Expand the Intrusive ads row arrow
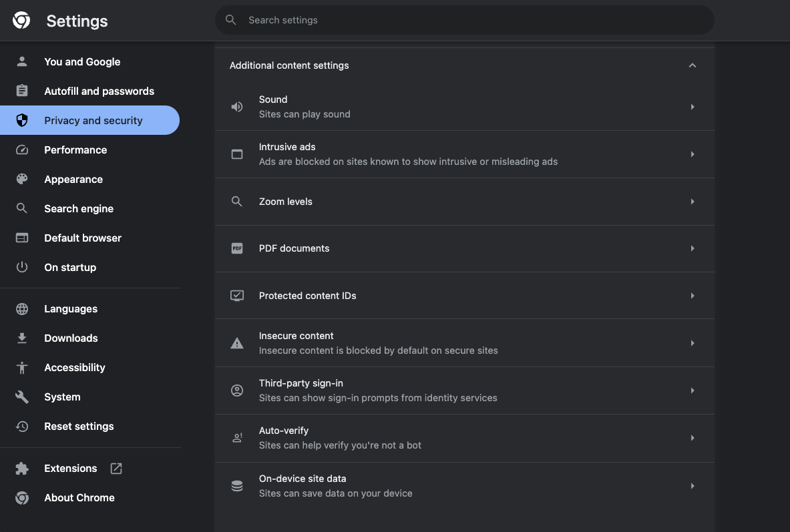The height and width of the screenshot is (532, 790). 693,154
